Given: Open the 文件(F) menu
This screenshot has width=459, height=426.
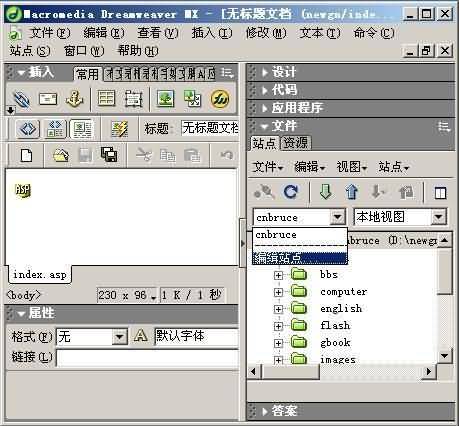Looking at the screenshot, I should (x=50, y=33).
